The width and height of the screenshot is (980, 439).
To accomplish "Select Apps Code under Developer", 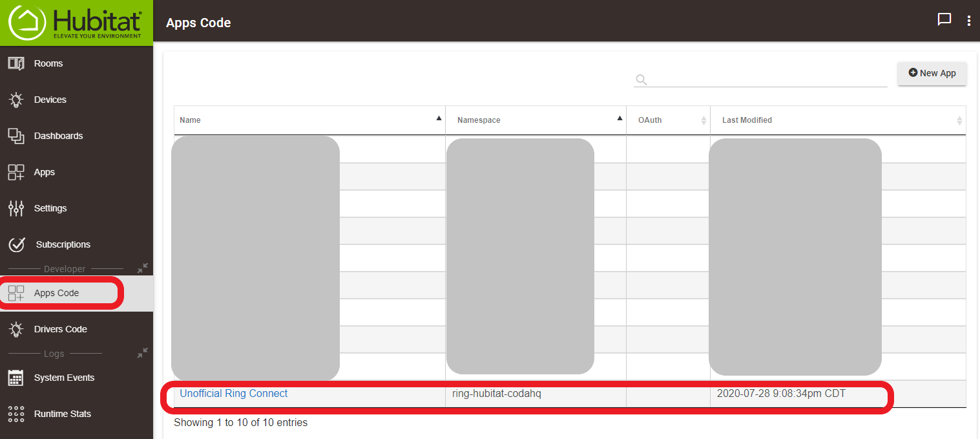I will pos(76,293).
